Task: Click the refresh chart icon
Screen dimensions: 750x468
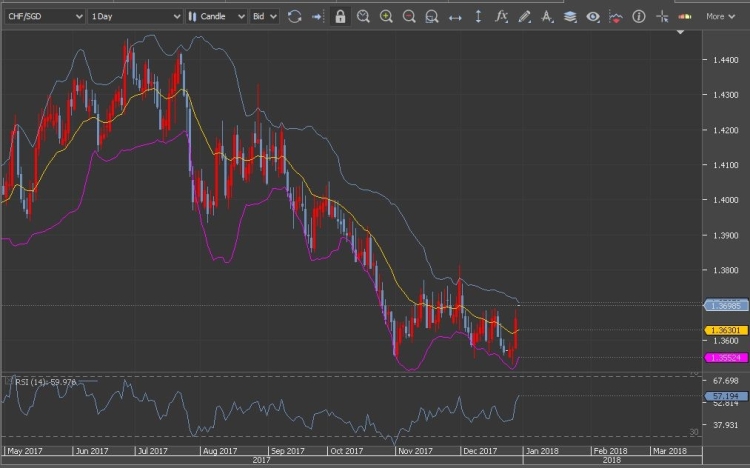Action: tap(294, 16)
